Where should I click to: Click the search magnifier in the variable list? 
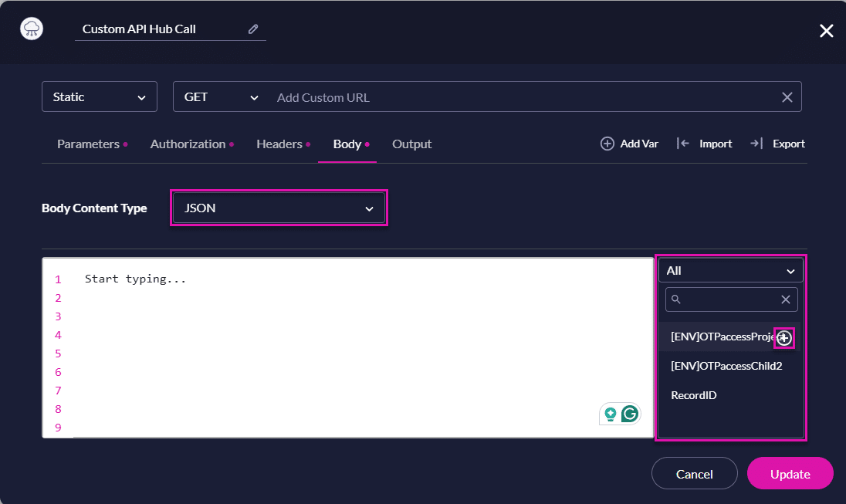(x=675, y=299)
